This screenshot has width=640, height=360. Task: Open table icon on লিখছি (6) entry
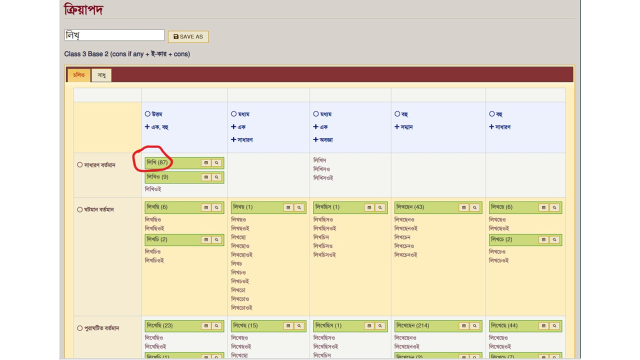coord(206,207)
